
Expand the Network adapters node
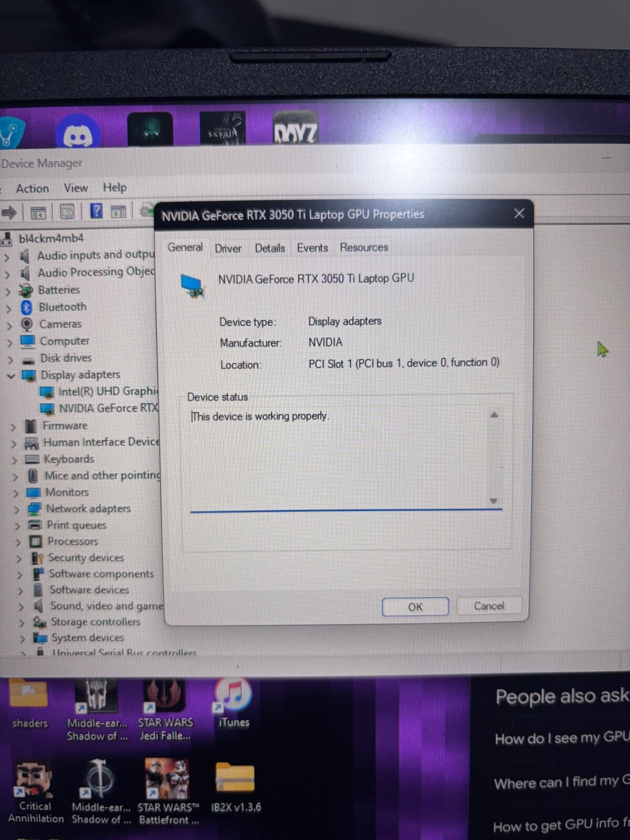tap(17, 509)
